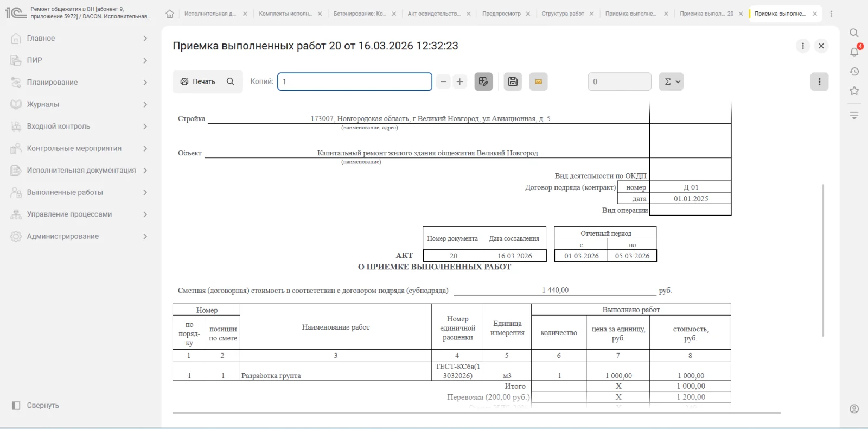Click the document vertical scrollbar
Viewport: 868px width, 429px height.
823,261
